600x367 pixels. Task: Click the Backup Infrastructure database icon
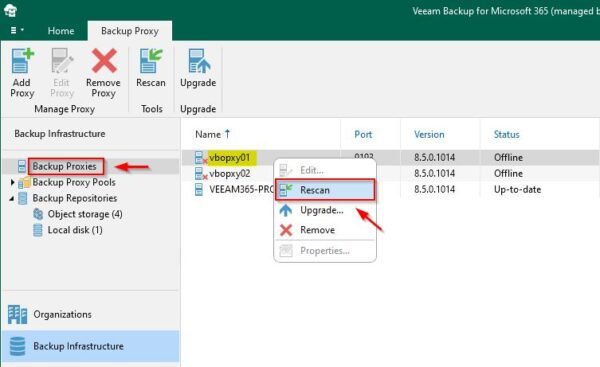tap(17, 346)
